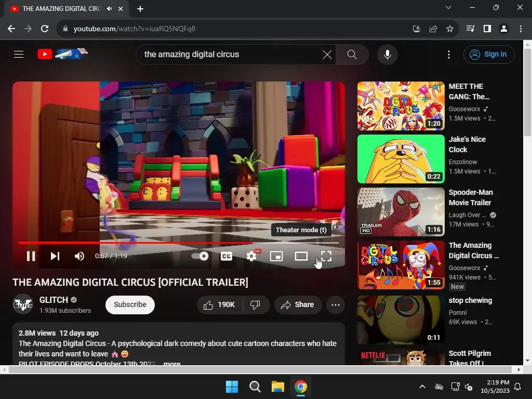This screenshot has width=532, height=399.
Task: Go forward with the browser arrow
Action: click(x=28, y=29)
